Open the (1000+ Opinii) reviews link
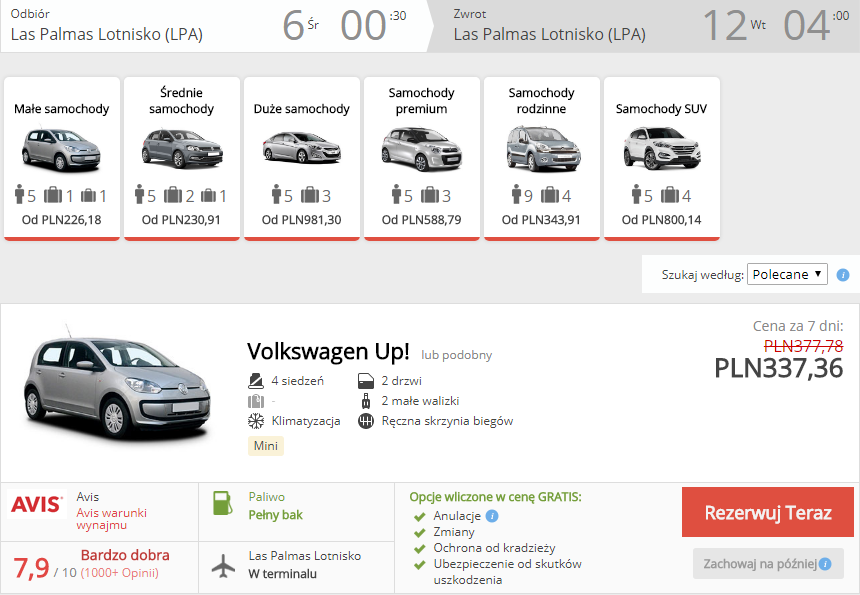This screenshot has height=595, width=860. point(119,573)
